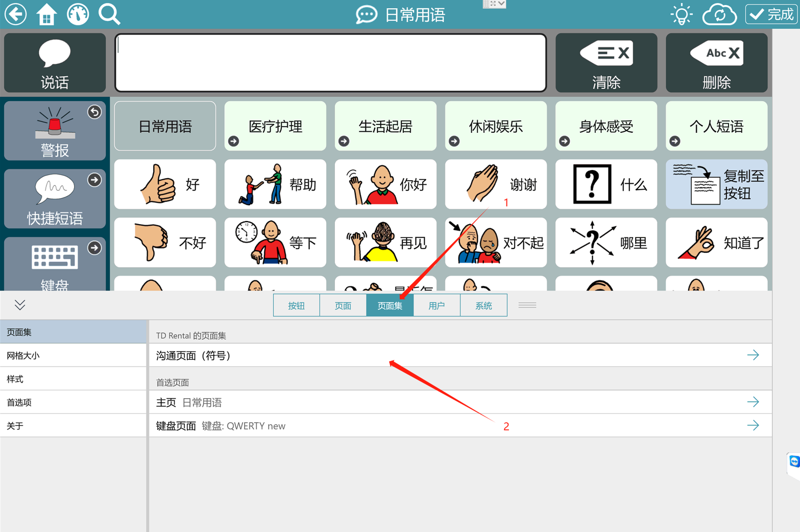Open 沟通页面（符号） page set arrow
The width and height of the screenshot is (800, 532).
coord(753,355)
